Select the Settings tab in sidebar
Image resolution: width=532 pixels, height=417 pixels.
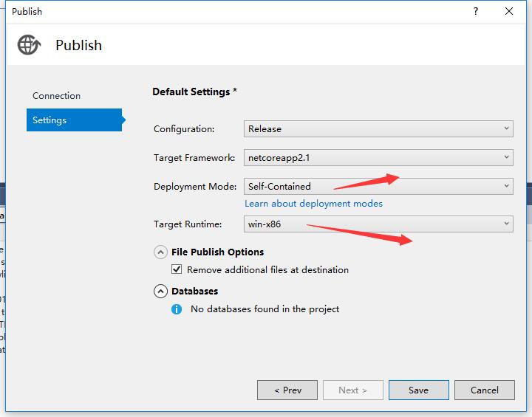50,120
